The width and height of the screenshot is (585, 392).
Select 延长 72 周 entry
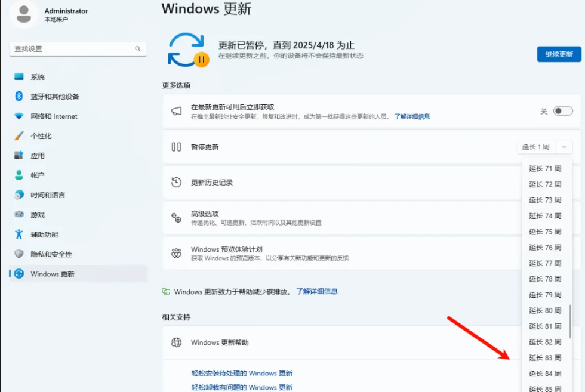tap(545, 184)
